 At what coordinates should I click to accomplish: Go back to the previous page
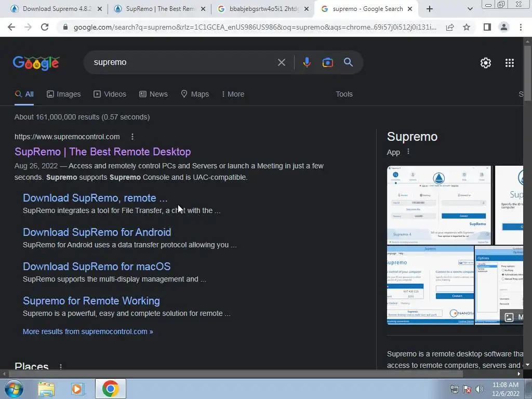coord(11,27)
